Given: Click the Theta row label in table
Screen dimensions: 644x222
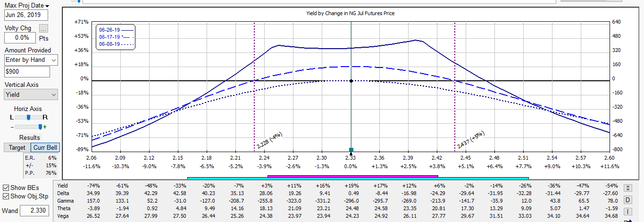Looking at the screenshot, I should point(64,208).
